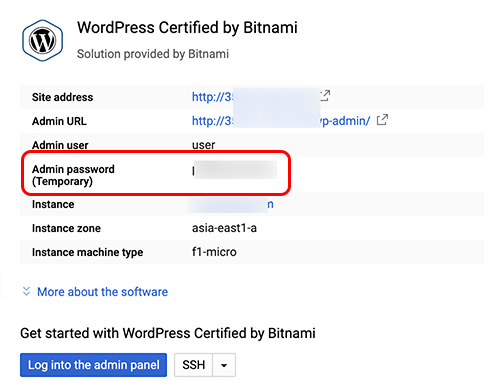Select the zone value asia-east1-a
500x390 pixels.
tap(224, 228)
